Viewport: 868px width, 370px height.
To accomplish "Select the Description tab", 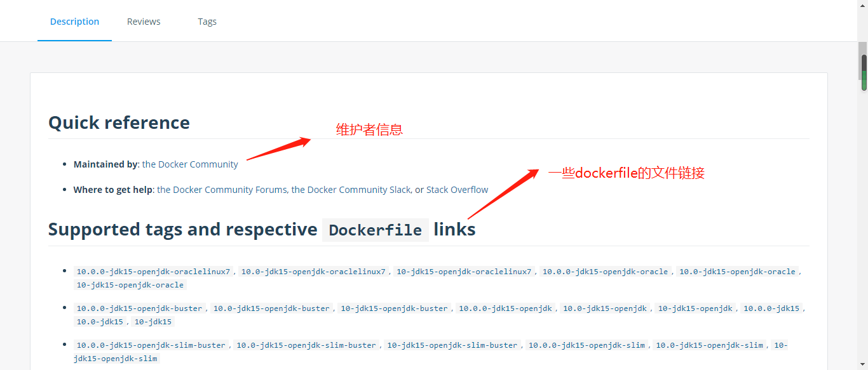I will point(74,21).
